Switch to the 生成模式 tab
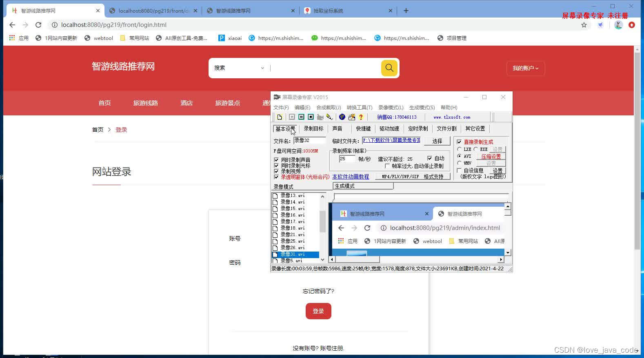Image resolution: width=644 pixels, height=358 pixels. 363,186
